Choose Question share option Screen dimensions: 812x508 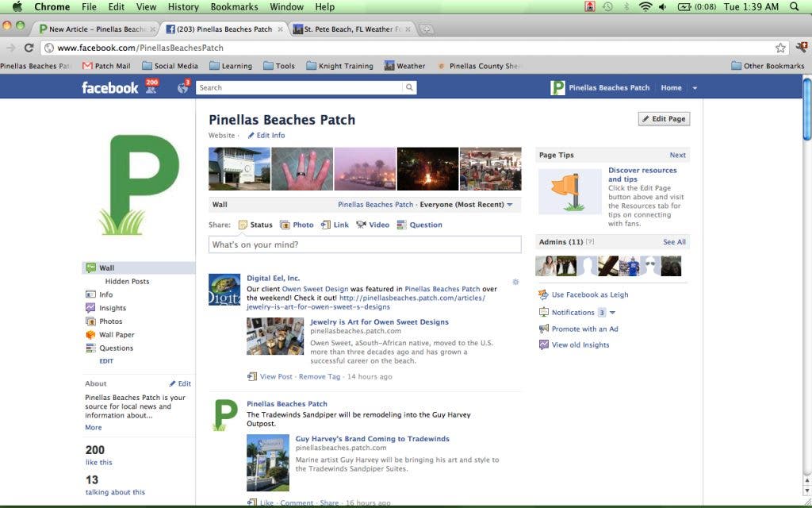tap(419, 225)
